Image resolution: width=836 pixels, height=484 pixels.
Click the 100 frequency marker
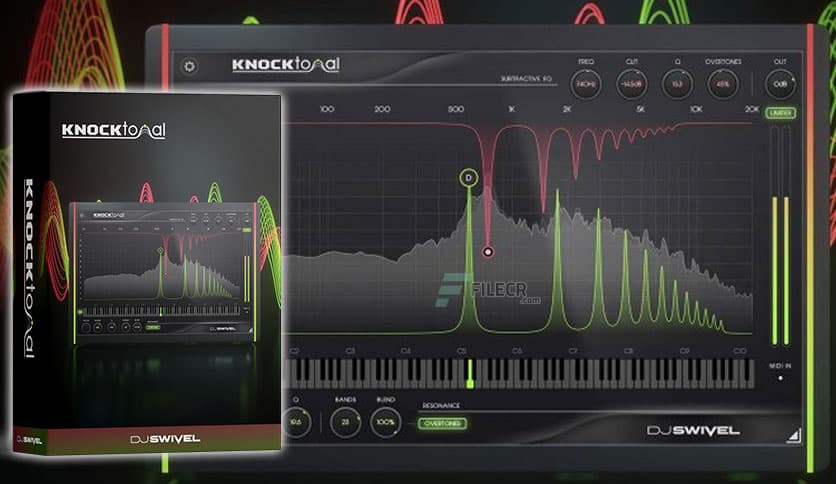(x=327, y=109)
